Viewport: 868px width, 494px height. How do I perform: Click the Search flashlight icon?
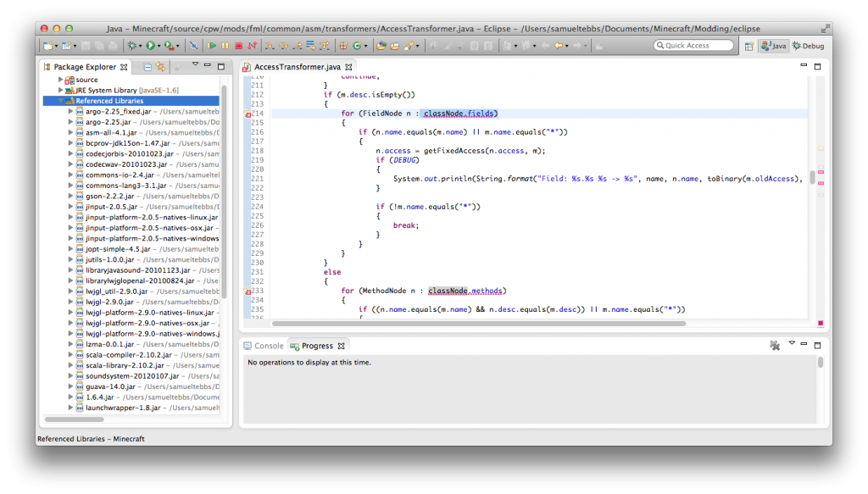[409, 46]
